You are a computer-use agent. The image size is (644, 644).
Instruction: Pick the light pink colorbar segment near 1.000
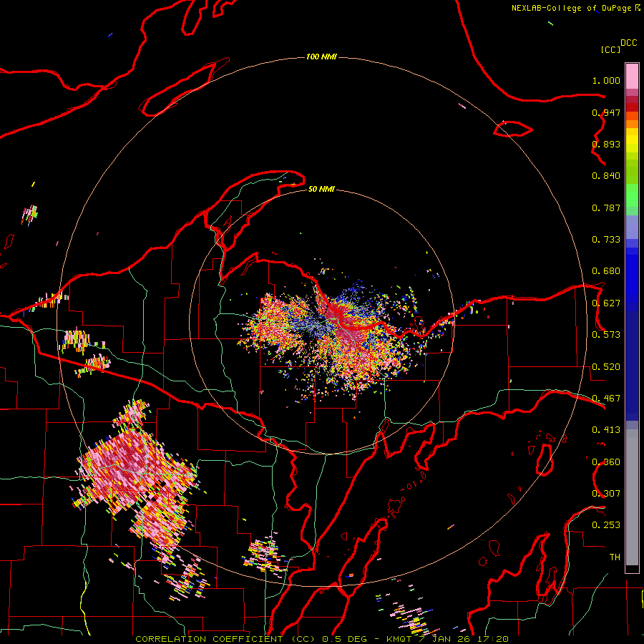point(632,77)
